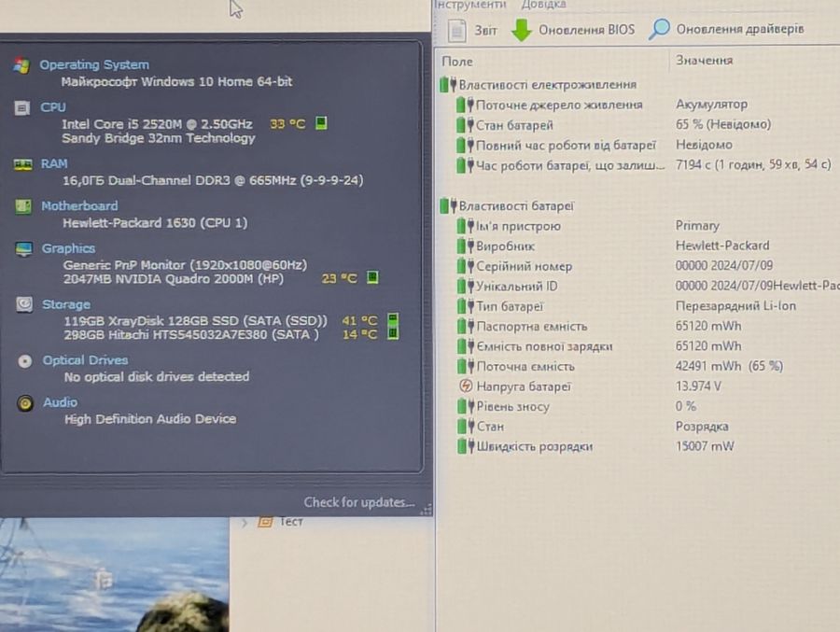
Task: Select the Поточне джерело живлення row
Action: tap(647, 105)
